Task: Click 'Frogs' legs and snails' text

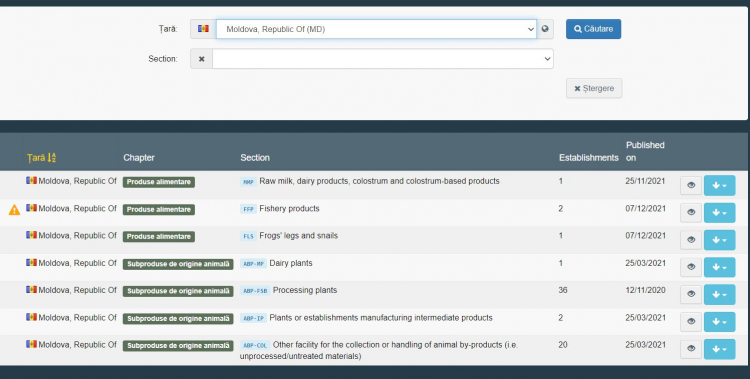Action: click(x=298, y=236)
